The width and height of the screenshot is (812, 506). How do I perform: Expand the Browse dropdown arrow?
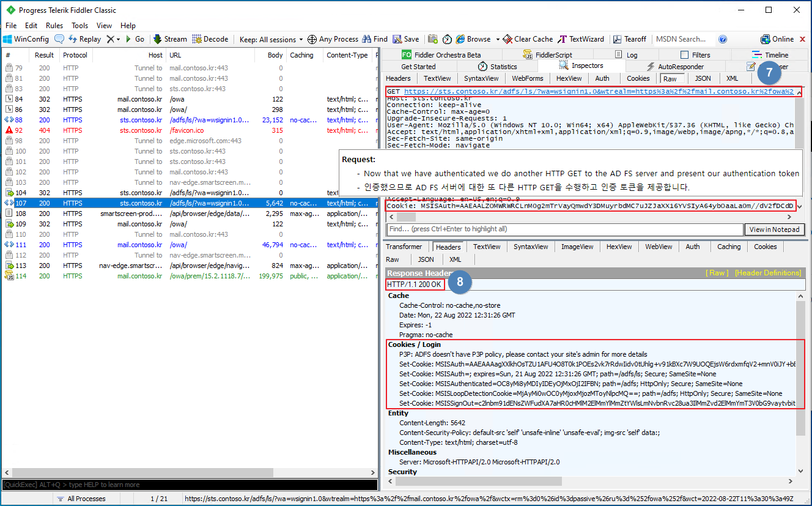[498, 39]
